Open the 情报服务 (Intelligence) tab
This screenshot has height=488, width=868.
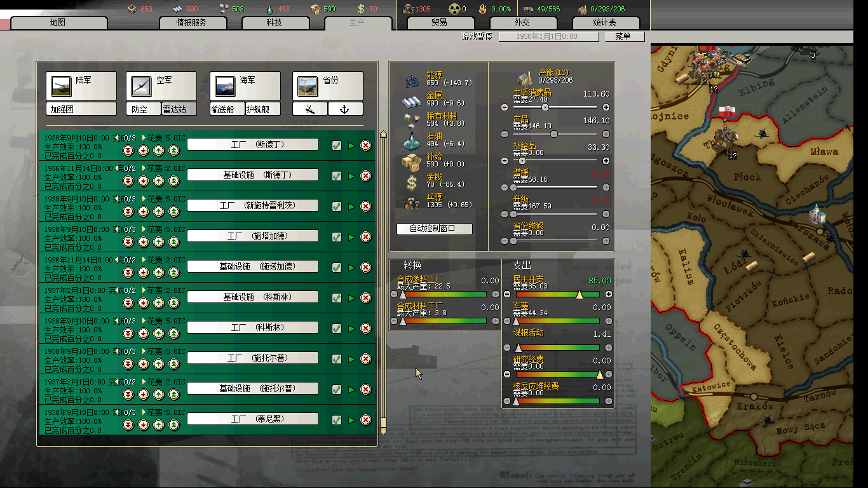[192, 23]
